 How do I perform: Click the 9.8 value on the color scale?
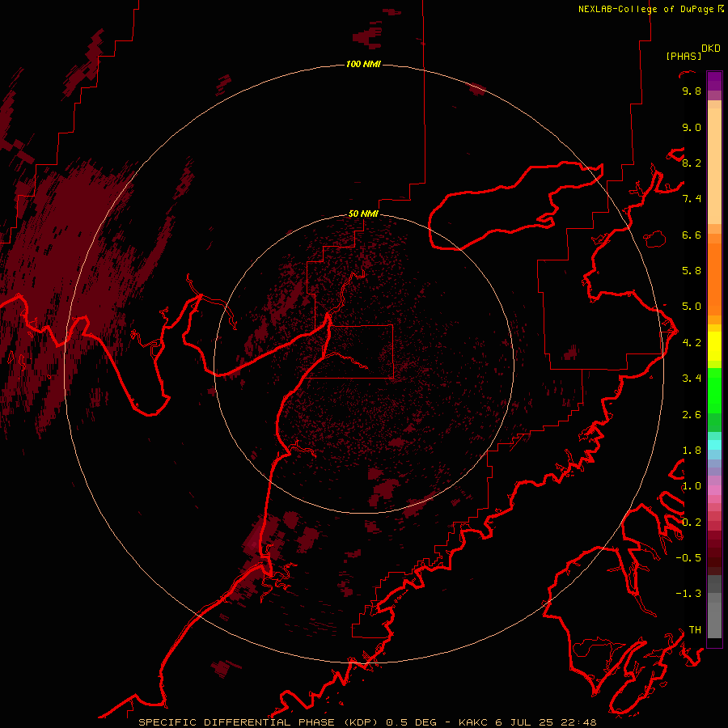pos(692,91)
